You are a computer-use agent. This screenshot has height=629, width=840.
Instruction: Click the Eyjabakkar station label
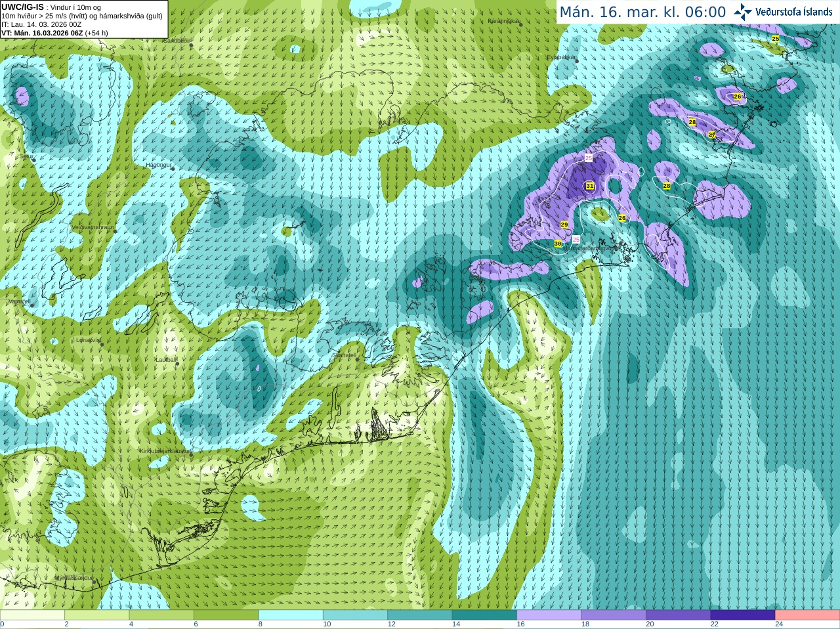(562, 57)
